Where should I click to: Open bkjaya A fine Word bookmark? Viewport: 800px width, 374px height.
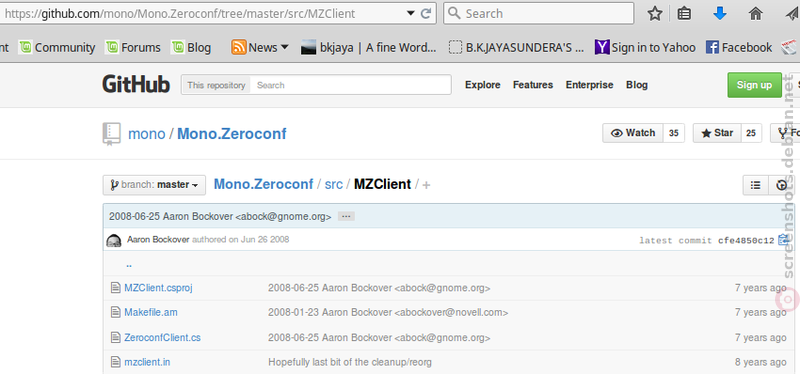pyautogui.click(x=368, y=47)
